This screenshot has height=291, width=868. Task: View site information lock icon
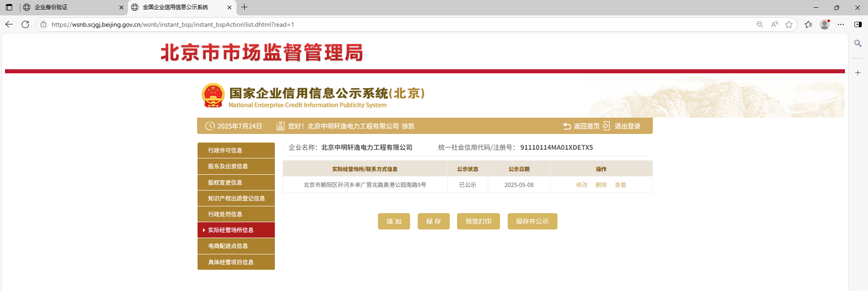coord(43,24)
